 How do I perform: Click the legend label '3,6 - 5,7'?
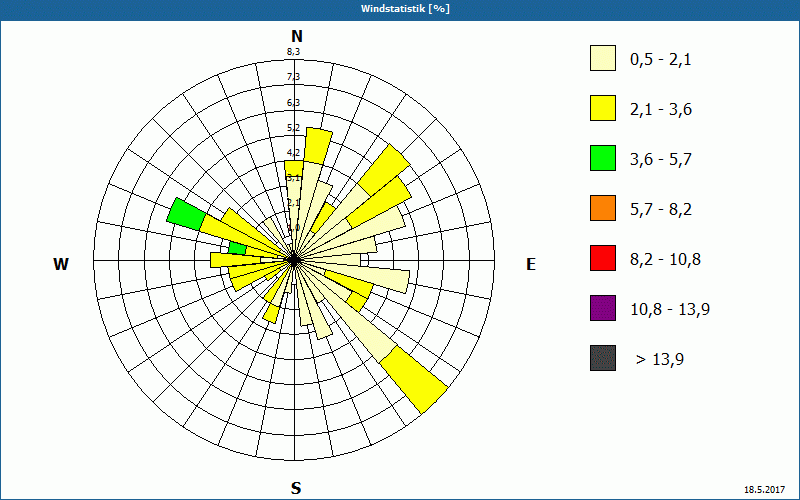click(661, 160)
